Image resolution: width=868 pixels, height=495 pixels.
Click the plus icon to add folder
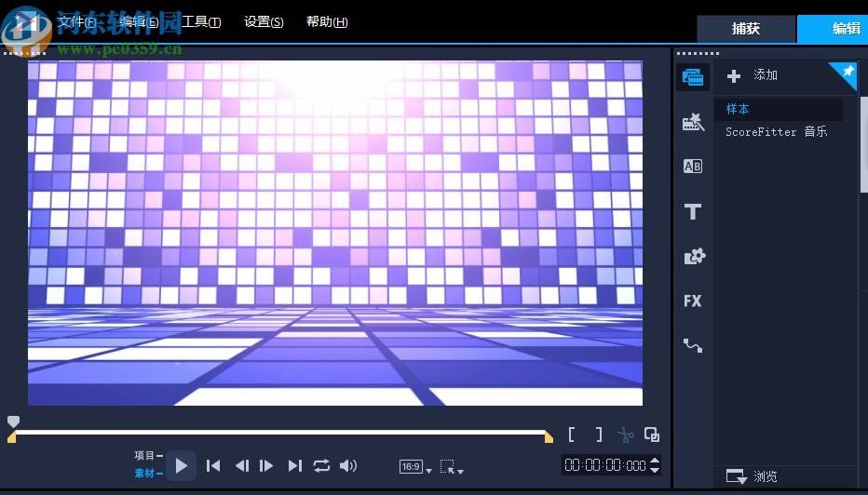pos(734,75)
